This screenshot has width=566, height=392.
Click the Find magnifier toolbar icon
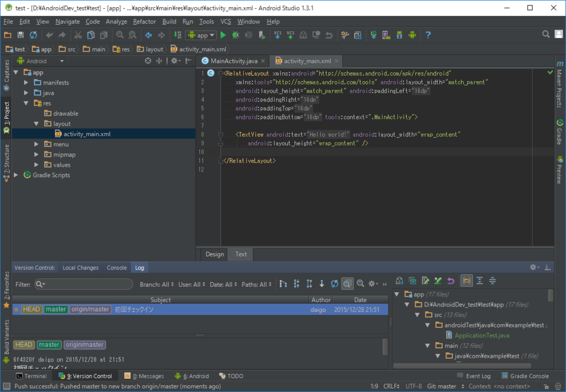tap(120, 35)
